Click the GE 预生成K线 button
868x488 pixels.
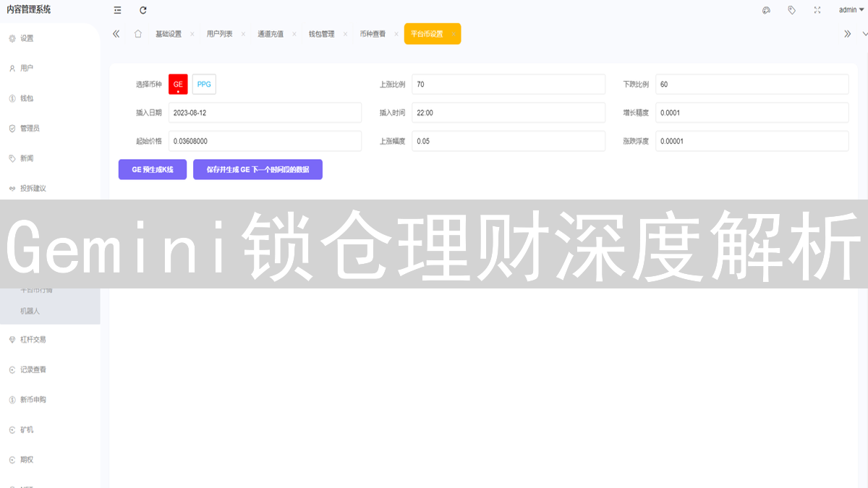(x=153, y=169)
